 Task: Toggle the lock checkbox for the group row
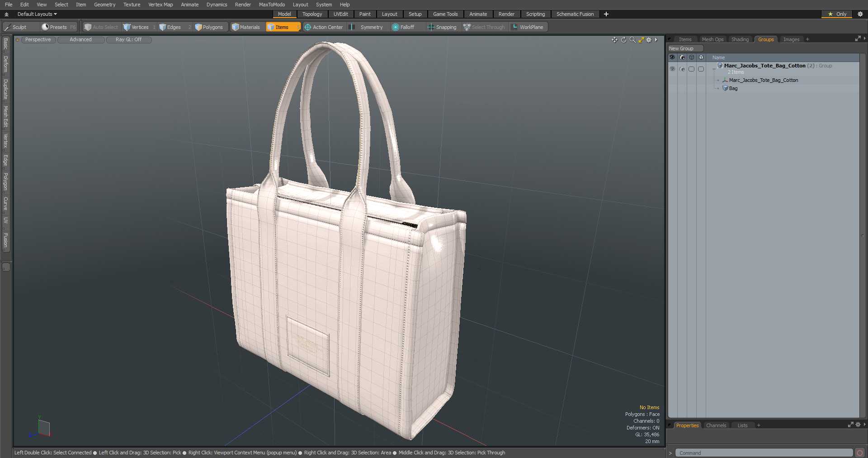tap(691, 69)
